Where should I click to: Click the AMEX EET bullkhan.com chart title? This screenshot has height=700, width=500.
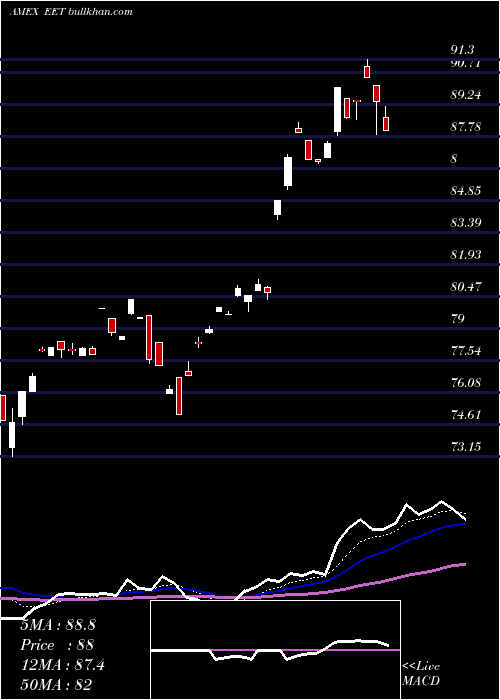point(71,12)
